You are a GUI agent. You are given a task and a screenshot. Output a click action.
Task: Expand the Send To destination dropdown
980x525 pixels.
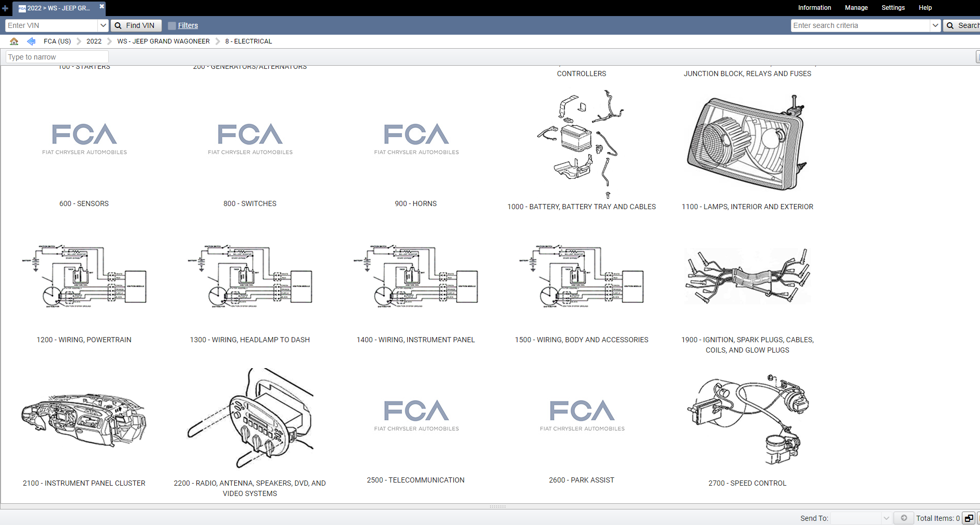coord(886,518)
